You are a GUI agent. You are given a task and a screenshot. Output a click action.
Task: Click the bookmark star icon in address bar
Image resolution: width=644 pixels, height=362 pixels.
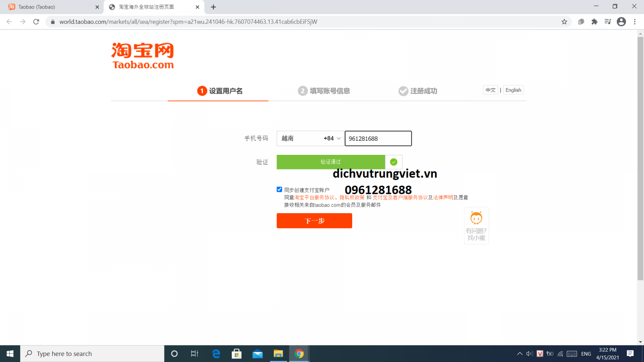pyautogui.click(x=564, y=22)
